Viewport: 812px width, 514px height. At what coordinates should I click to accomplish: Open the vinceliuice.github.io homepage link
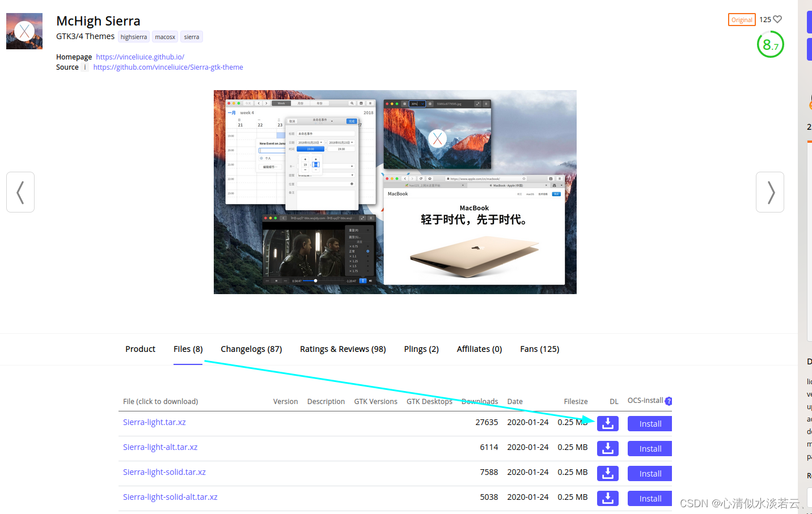(140, 57)
